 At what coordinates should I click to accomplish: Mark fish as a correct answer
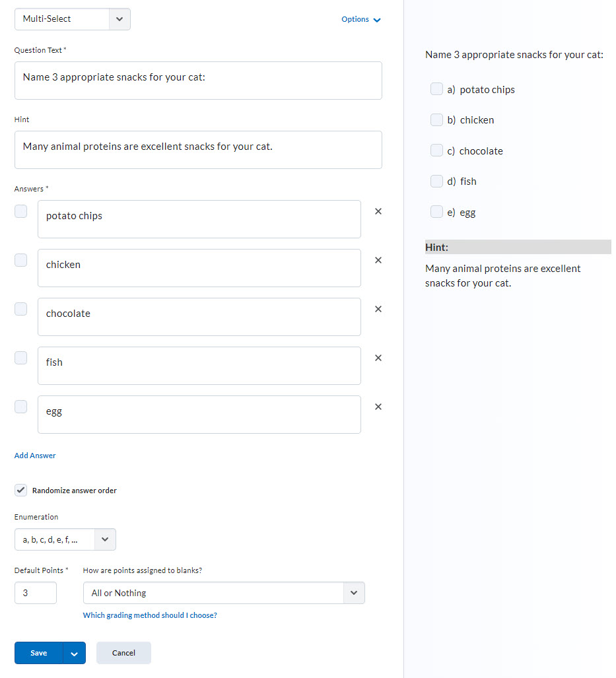click(21, 358)
